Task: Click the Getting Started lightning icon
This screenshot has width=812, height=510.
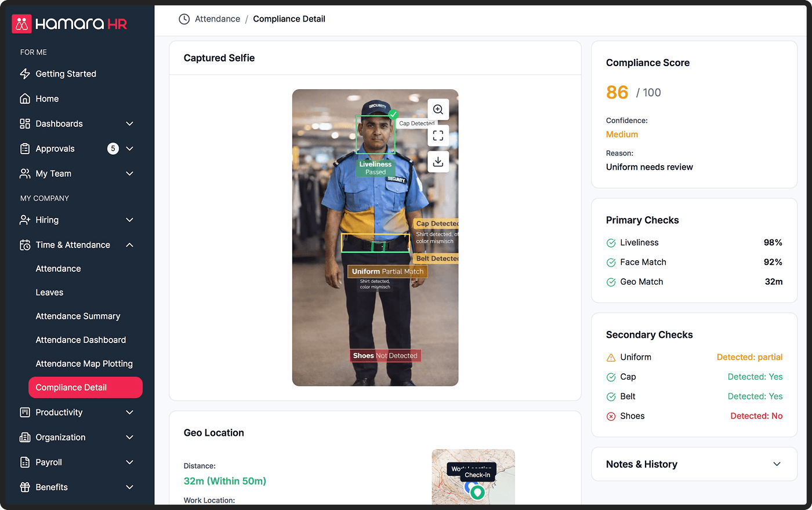Action: coord(25,74)
